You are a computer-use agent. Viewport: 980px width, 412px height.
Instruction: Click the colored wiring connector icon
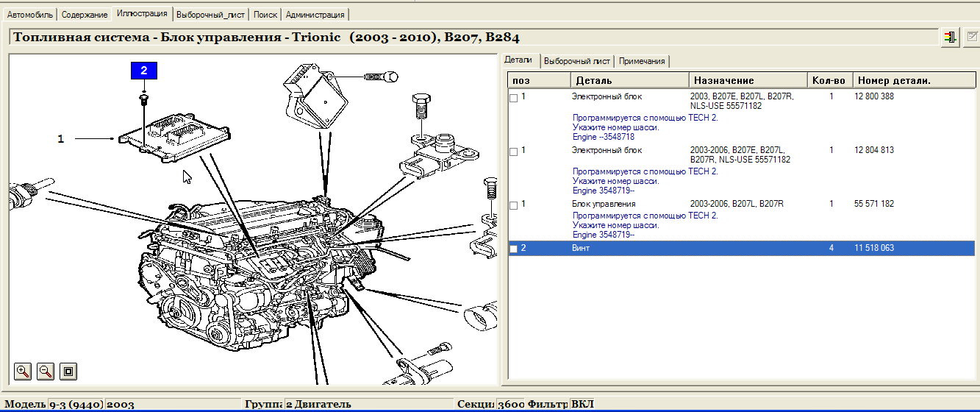[951, 38]
